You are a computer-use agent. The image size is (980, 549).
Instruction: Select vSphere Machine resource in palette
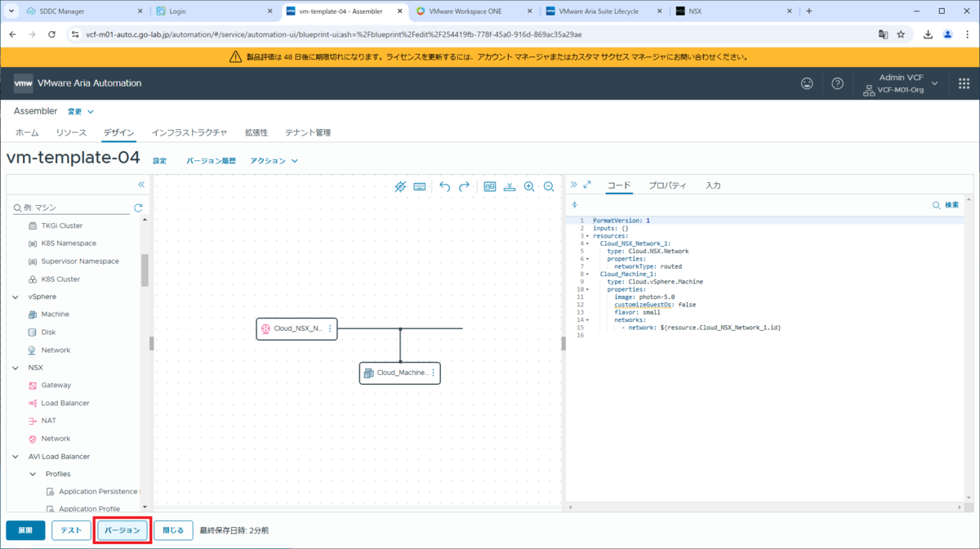coord(56,315)
